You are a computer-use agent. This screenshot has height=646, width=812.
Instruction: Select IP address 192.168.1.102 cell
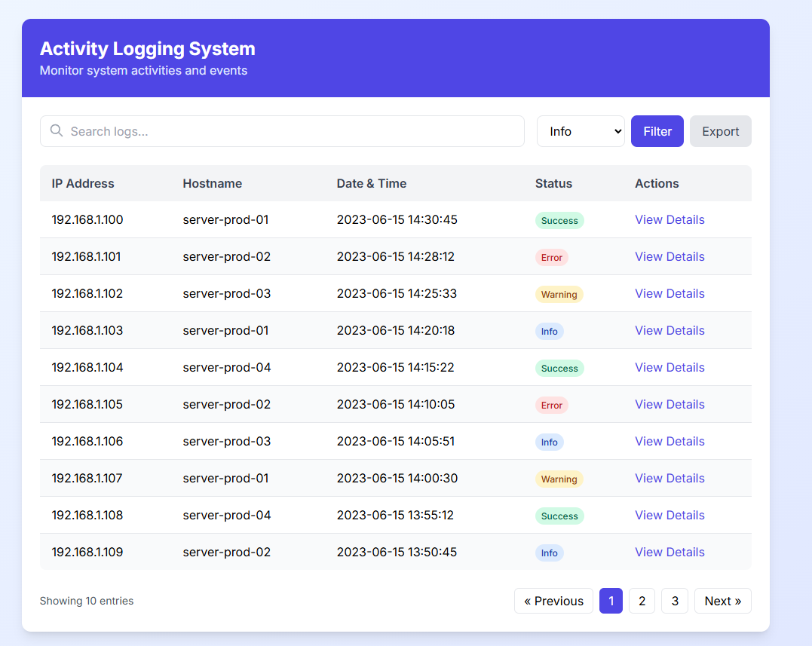coord(87,293)
